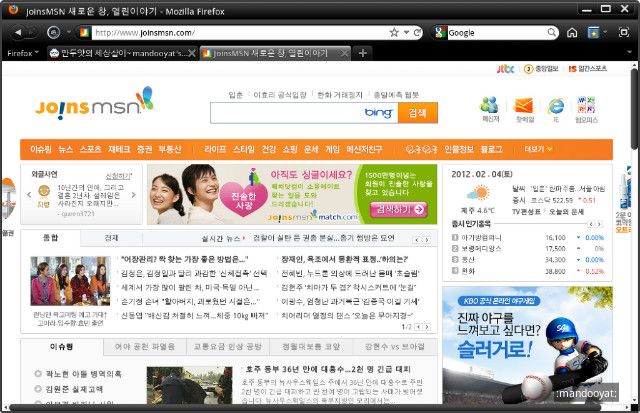Screen dimensions: 640x413
Task: Run the search with the magnifier icon
Action: [551, 32]
